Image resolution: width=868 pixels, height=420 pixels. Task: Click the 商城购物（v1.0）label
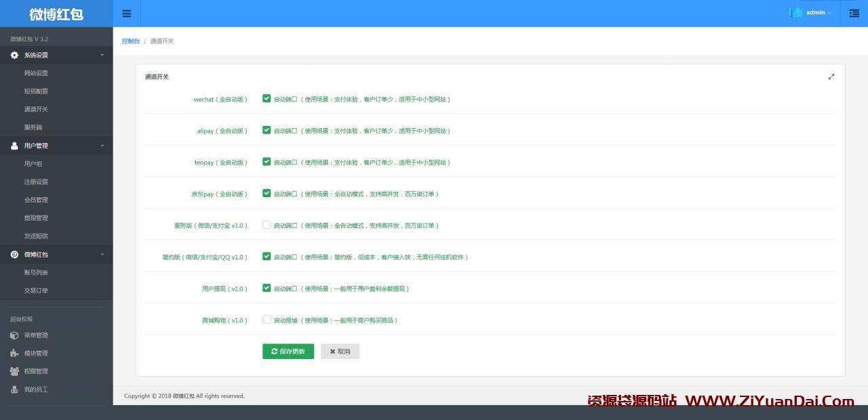(225, 320)
